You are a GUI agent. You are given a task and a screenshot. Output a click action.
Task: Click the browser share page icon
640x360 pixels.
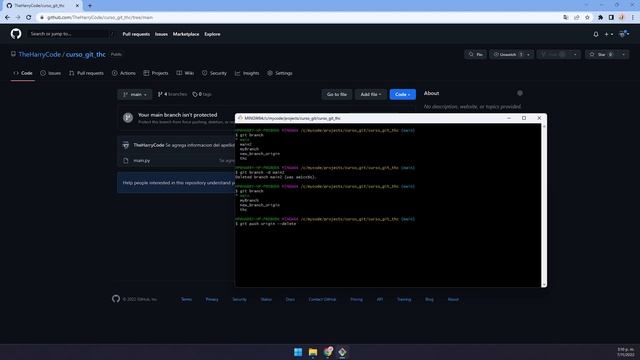point(576,18)
